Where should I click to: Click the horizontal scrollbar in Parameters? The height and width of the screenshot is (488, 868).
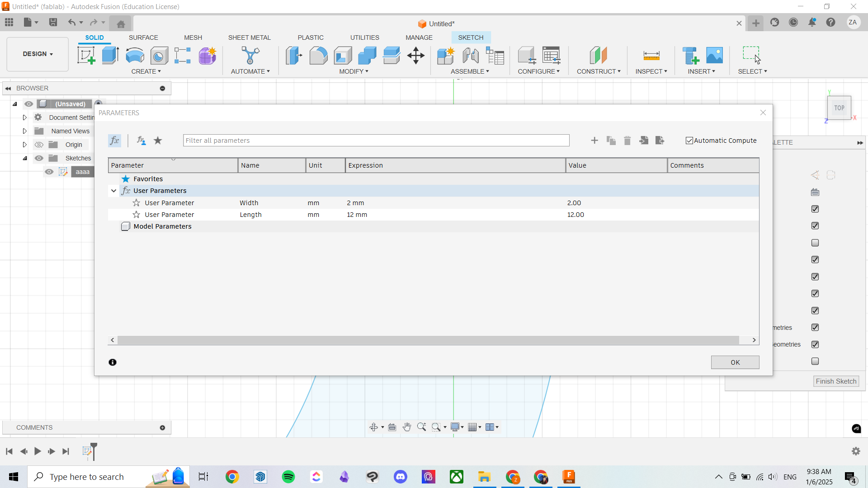[428, 340]
